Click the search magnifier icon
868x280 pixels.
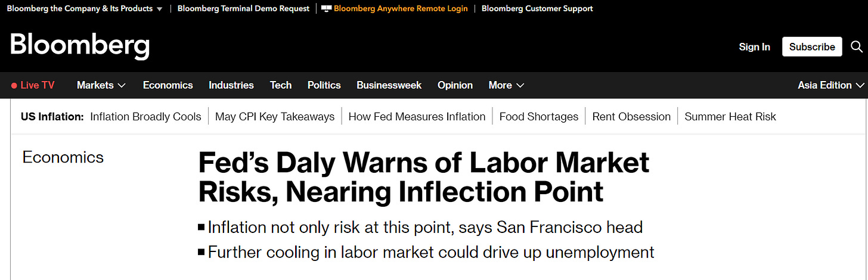point(857,46)
